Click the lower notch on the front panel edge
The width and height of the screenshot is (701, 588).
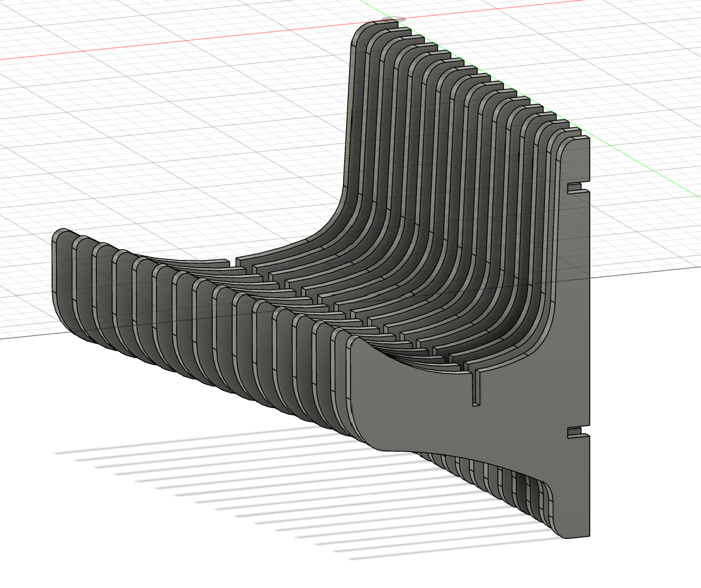point(573,431)
